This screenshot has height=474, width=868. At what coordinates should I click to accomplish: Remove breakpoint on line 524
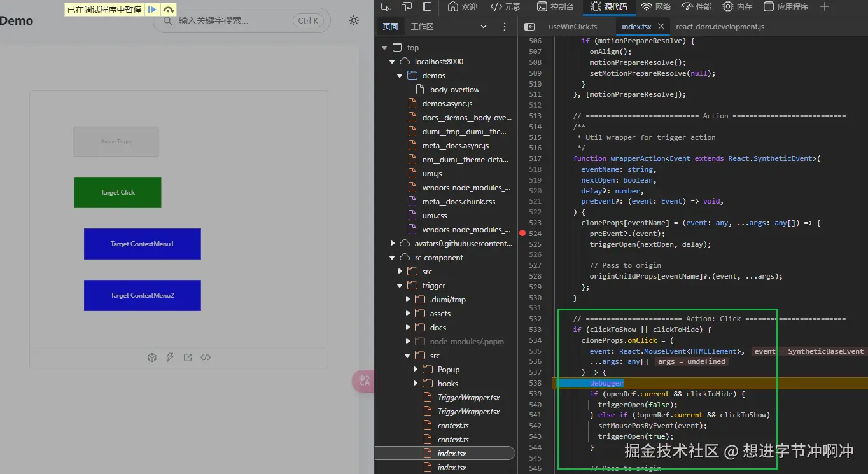(522, 234)
